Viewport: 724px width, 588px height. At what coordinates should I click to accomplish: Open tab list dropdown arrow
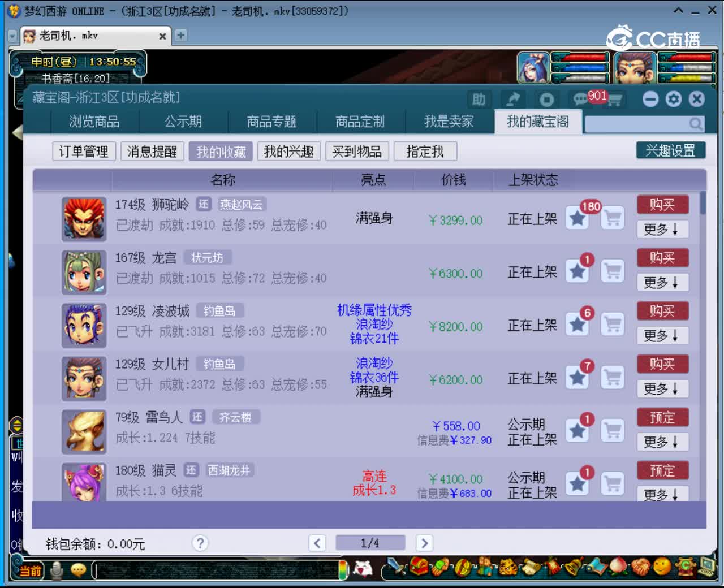tap(12, 36)
